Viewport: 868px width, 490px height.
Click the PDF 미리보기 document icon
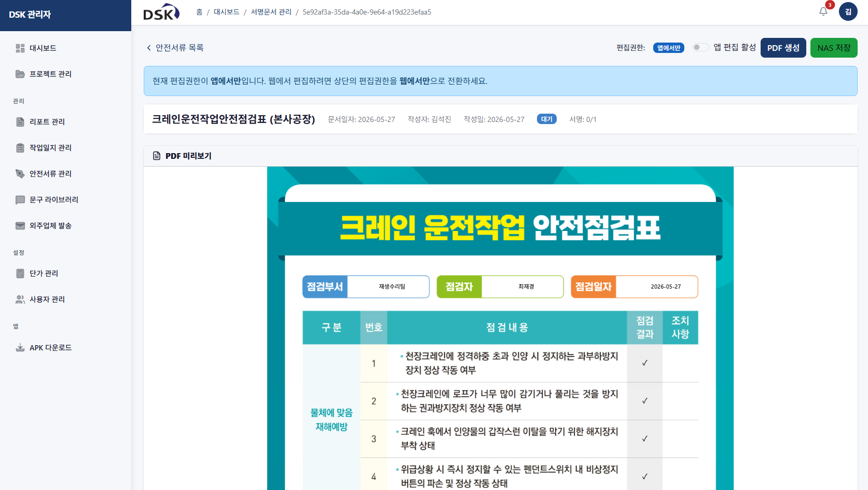click(x=157, y=156)
